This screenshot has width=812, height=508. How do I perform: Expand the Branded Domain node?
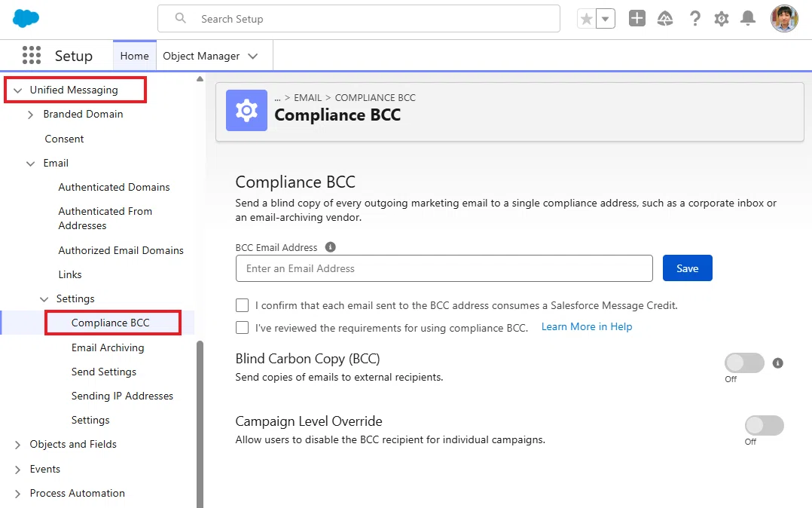31,115
